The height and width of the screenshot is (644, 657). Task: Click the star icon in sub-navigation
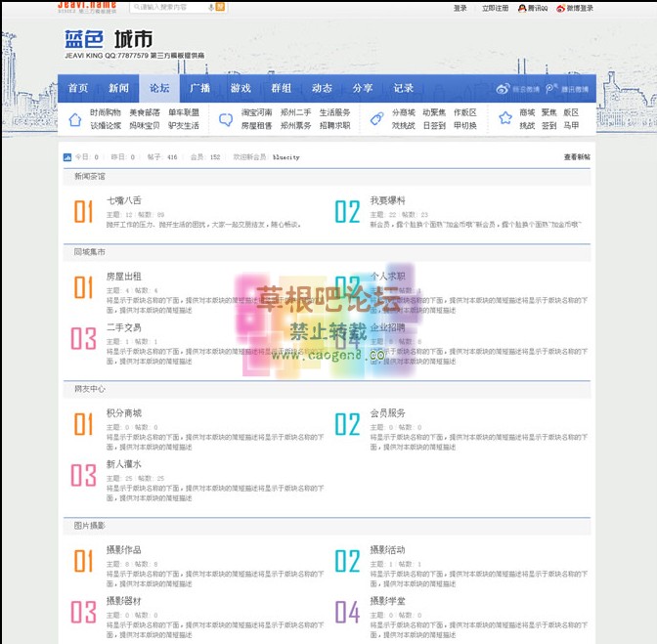(x=505, y=118)
